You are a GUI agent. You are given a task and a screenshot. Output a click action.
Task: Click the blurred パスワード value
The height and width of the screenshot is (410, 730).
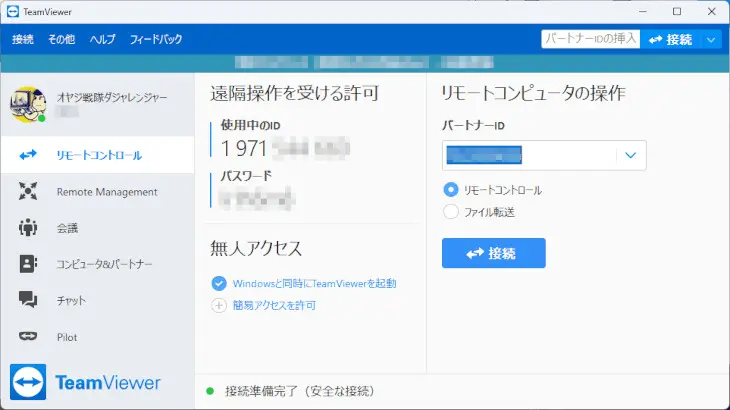[x=257, y=198]
